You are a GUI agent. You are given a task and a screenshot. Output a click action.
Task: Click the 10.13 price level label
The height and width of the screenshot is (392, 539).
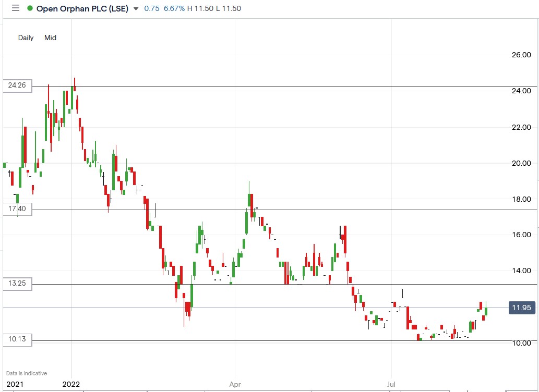(16, 339)
